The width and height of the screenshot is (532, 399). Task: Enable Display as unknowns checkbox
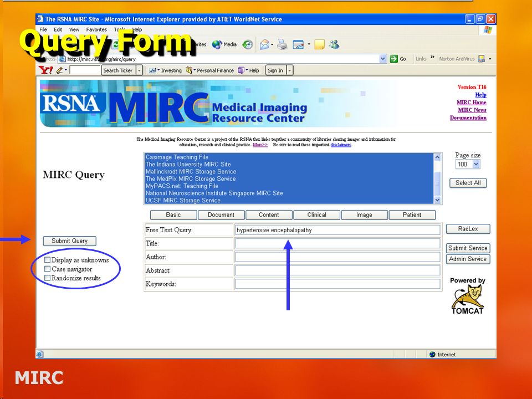pos(48,260)
